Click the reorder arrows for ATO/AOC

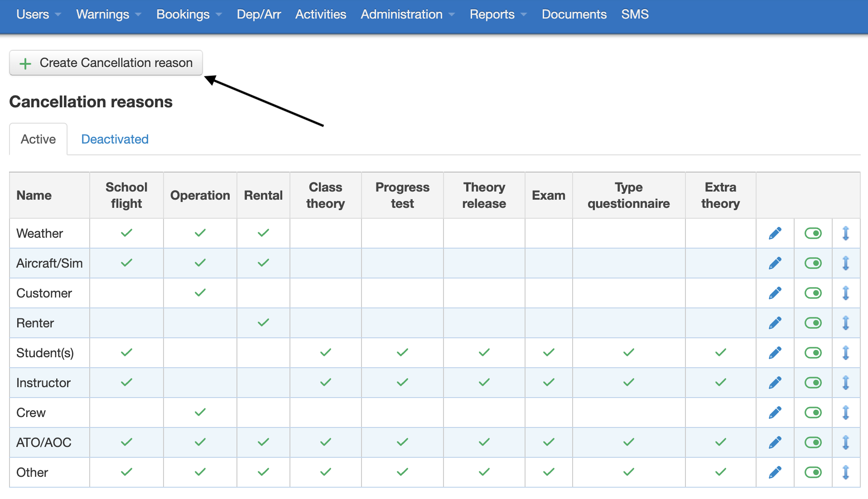pyautogui.click(x=846, y=442)
